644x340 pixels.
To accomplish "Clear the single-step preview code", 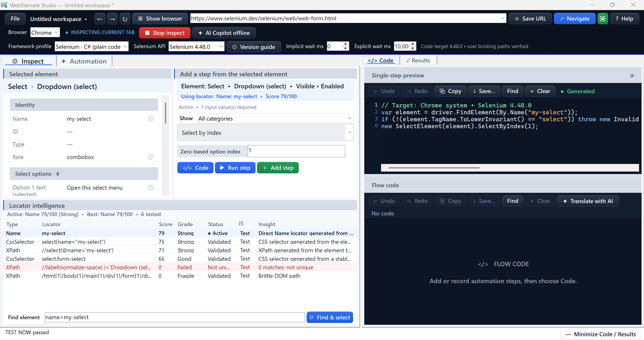I will pos(540,91).
